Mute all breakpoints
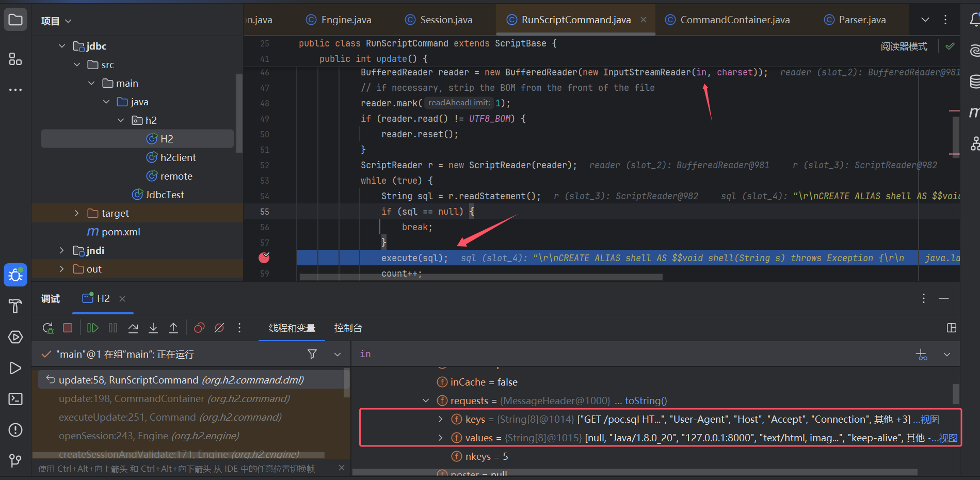The image size is (980, 480). [219, 328]
